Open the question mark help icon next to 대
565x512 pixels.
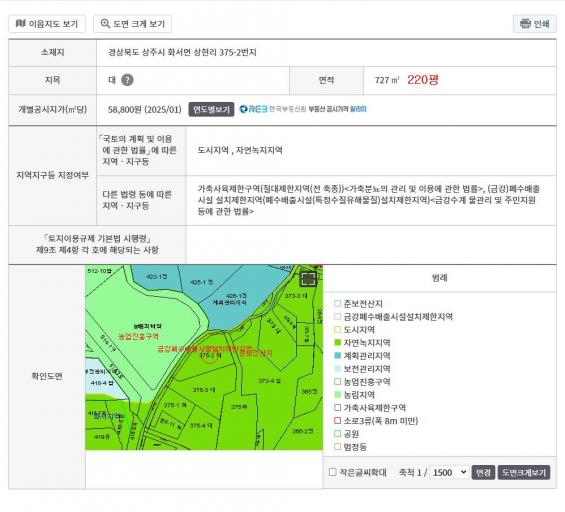pos(127,80)
